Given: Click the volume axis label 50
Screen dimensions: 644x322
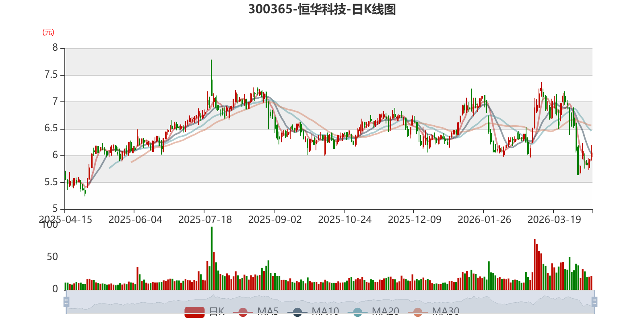Looking at the screenshot, I should tap(52, 257).
